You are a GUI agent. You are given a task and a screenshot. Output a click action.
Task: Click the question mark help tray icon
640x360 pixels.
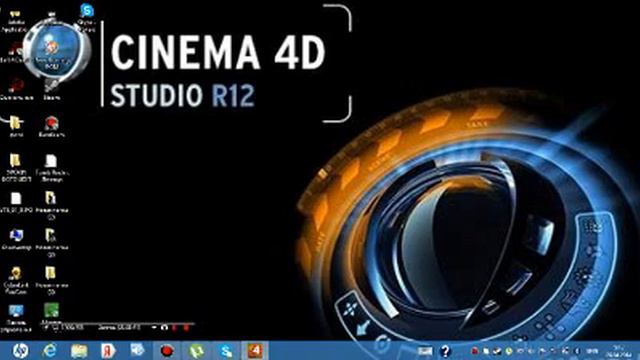pos(445,351)
